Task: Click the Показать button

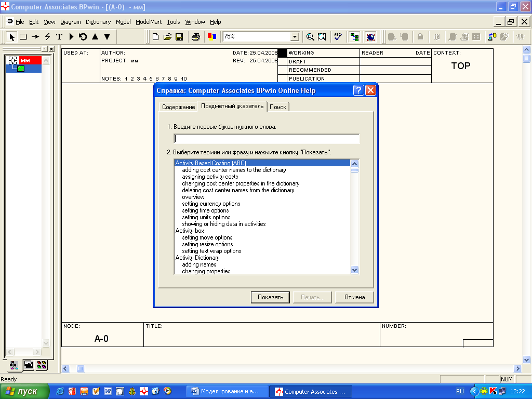Action: 270,297
